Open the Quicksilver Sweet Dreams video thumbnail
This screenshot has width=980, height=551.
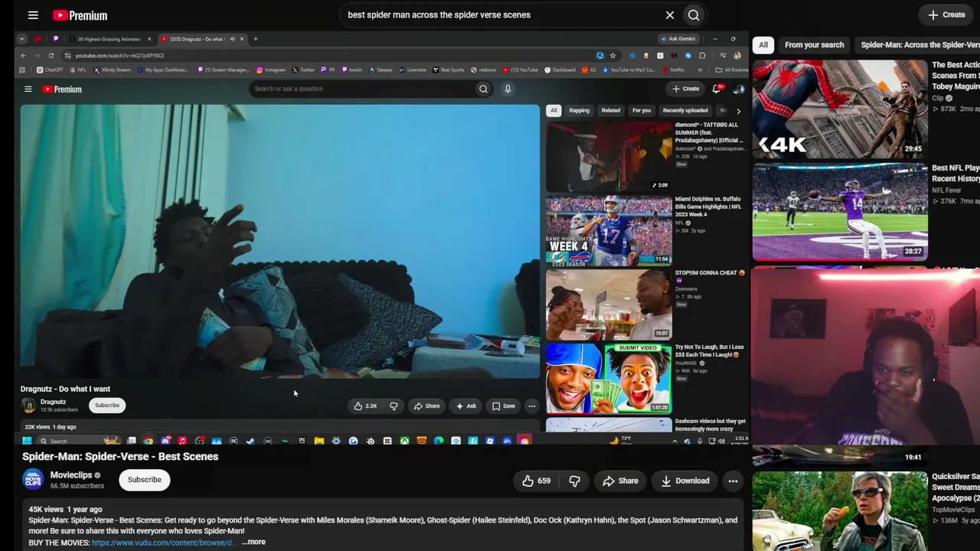(840, 510)
